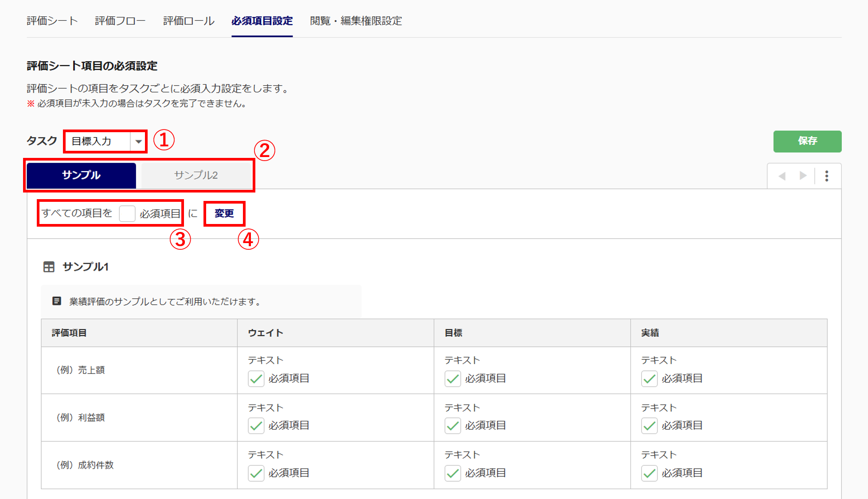Click the previous sheet left arrow icon
Screen dimensions: 868x499
click(x=782, y=176)
